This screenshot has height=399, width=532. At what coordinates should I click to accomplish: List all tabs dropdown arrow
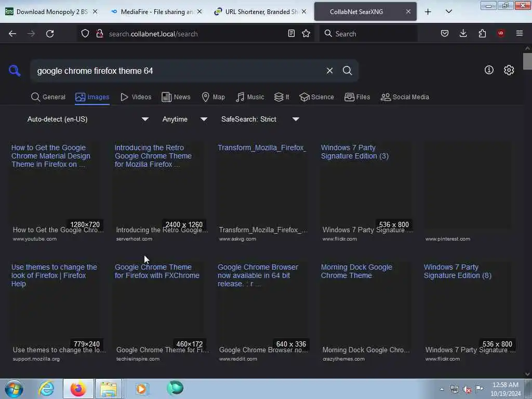tap(448, 12)
